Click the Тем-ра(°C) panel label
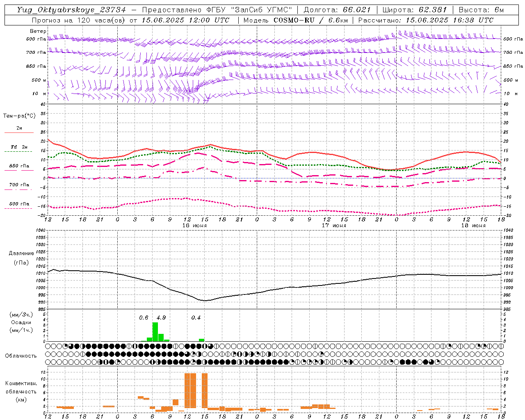Image resolution: width=525 pixels, height=420 pixels. point(19,116)
